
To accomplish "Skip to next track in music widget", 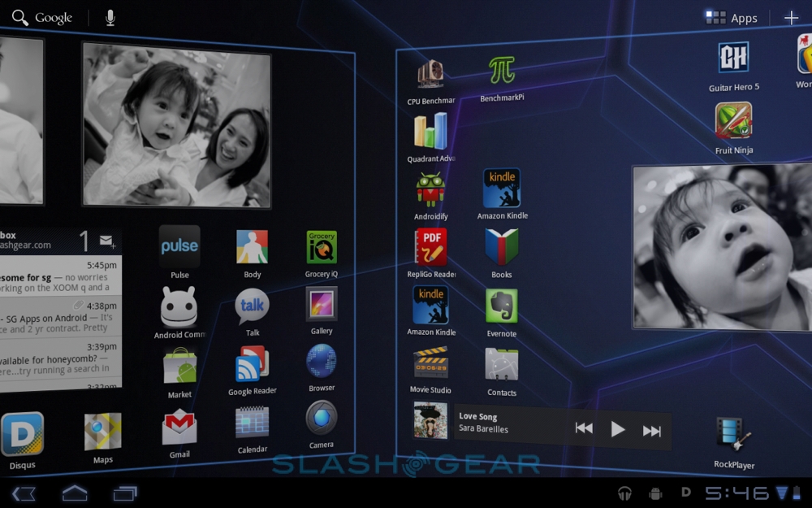I will click(652, 431).
